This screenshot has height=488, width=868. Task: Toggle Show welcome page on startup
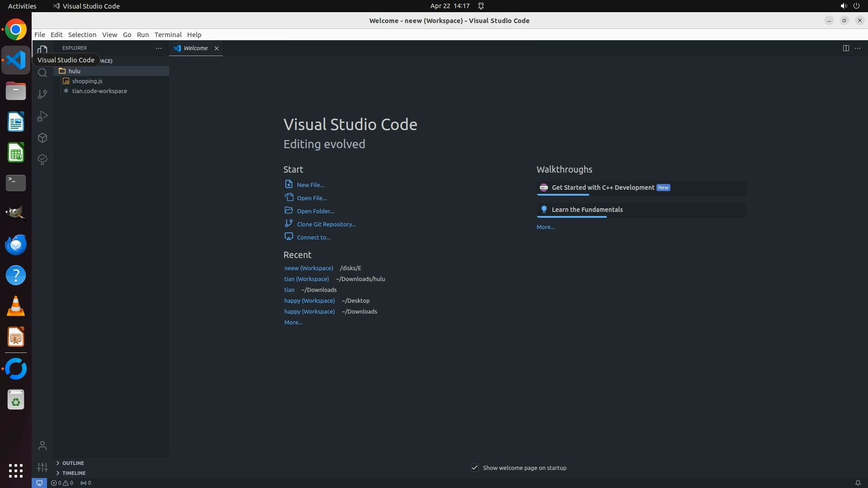point(475,468)
